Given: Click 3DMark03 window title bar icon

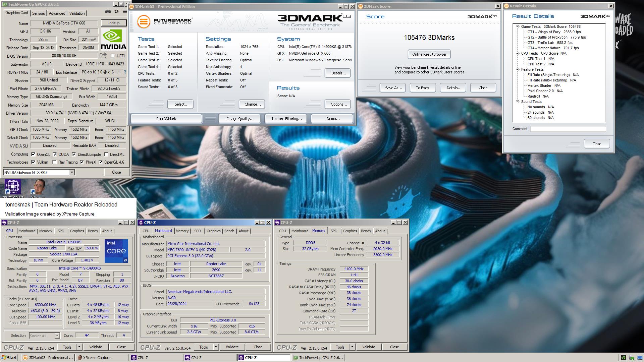Looking at the screenshot, I should point(132,7).
